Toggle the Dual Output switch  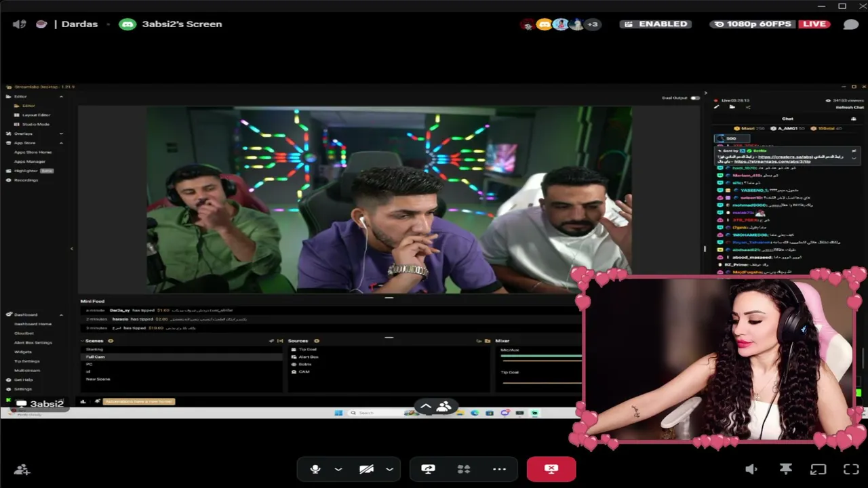click(694, 98)
